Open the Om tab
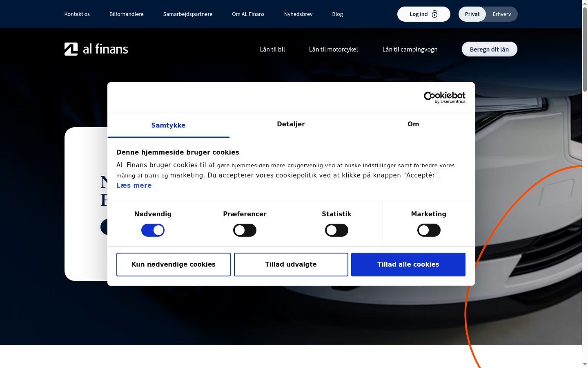 [413, 124]
